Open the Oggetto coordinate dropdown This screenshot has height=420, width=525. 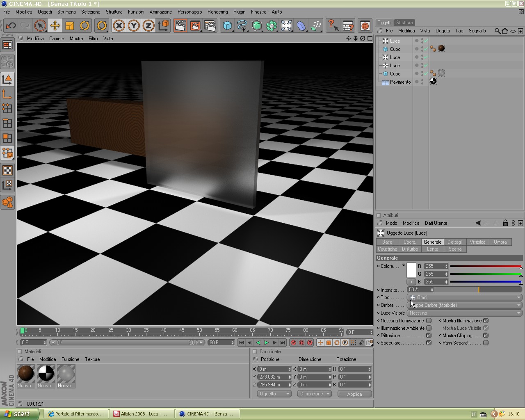274,394
